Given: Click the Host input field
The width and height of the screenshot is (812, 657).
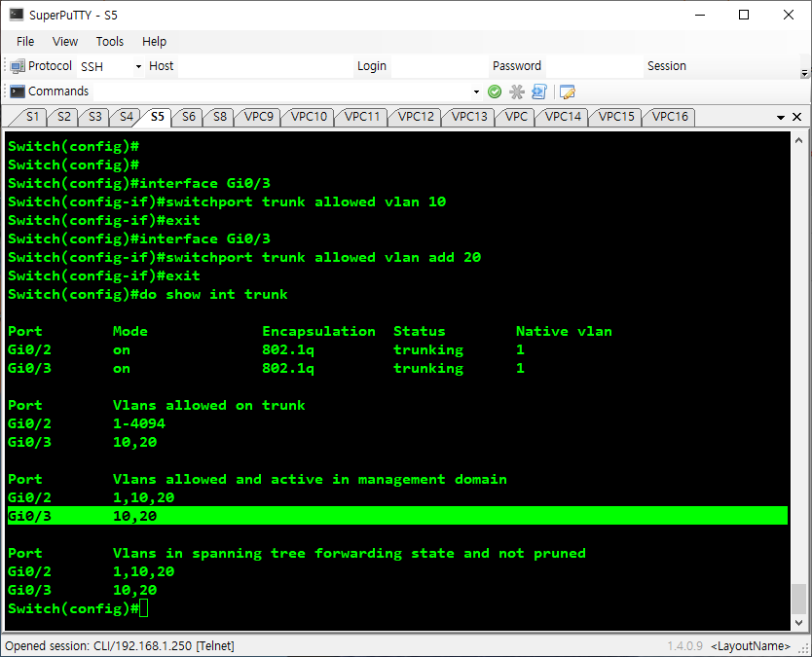Looking at the screenshot, I should (x=265, y=66).
